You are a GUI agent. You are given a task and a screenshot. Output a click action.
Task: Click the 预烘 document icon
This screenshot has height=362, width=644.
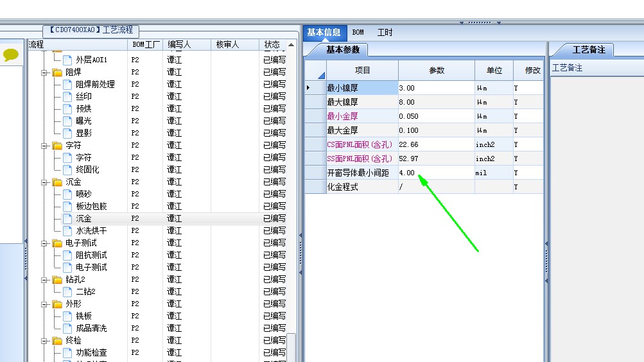pos(68,108)
